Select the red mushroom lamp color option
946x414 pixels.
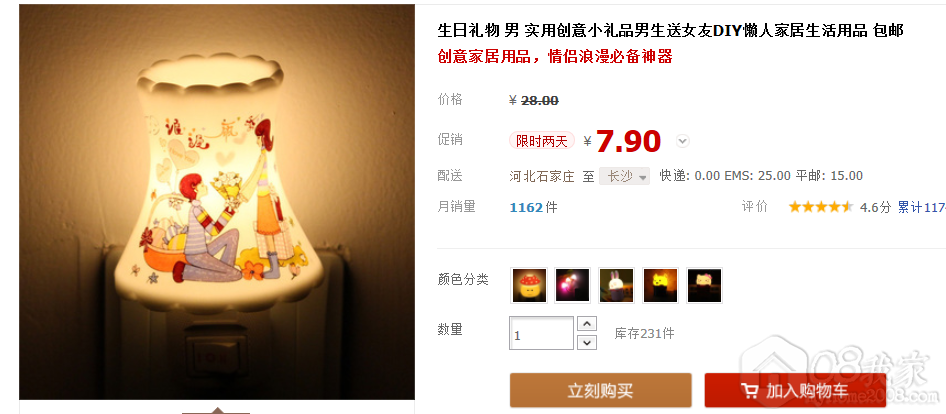[x=529, y=285]
